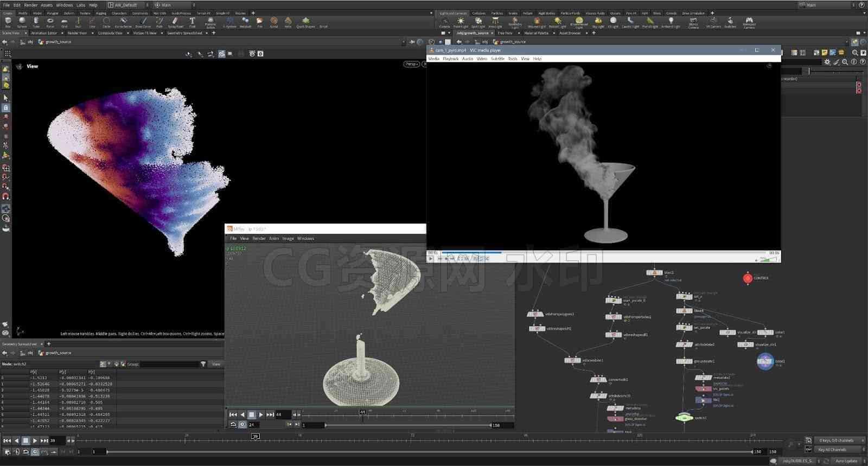Open the Main radial menu dropdown
The width and height of the screenshot is (868, 466).
pos(174,5)
